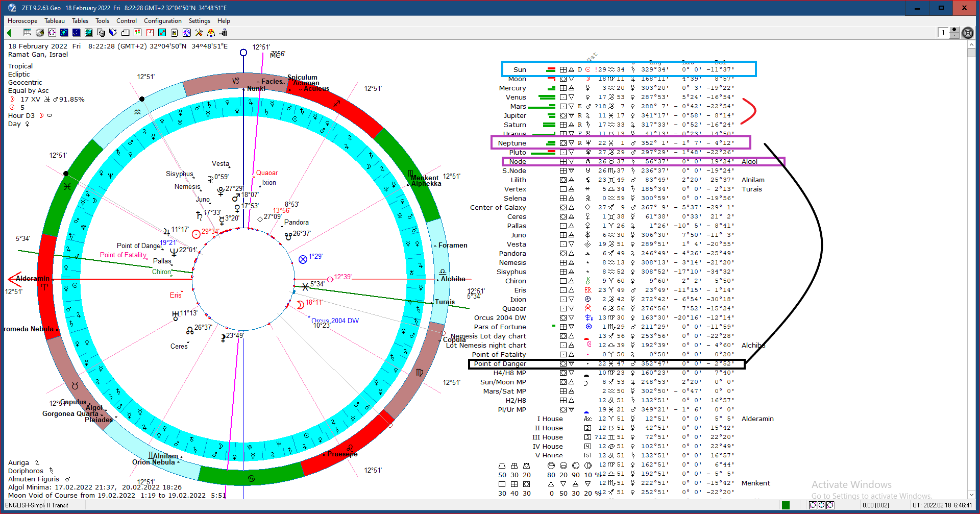
Task: Select the horoscope wheel chart toolbar icon
Action: (x=52, y=33)
